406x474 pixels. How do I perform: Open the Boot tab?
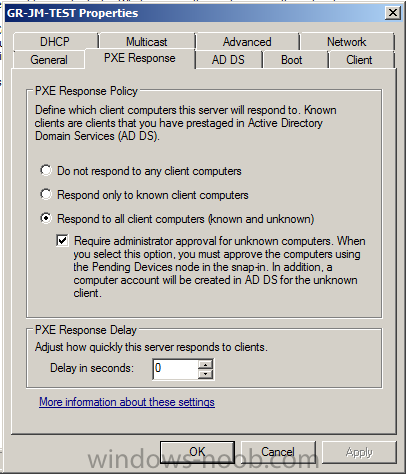[x=292, y=60]
